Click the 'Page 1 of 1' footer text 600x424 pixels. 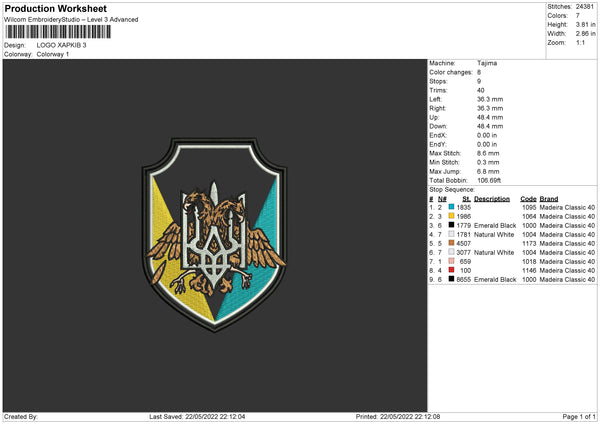click(579, 416)
